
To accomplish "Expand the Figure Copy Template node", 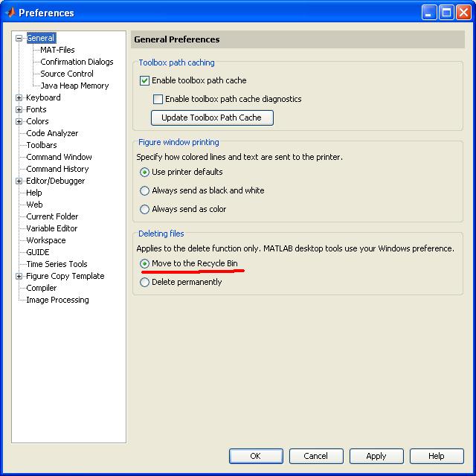I will tap(19, 276).
